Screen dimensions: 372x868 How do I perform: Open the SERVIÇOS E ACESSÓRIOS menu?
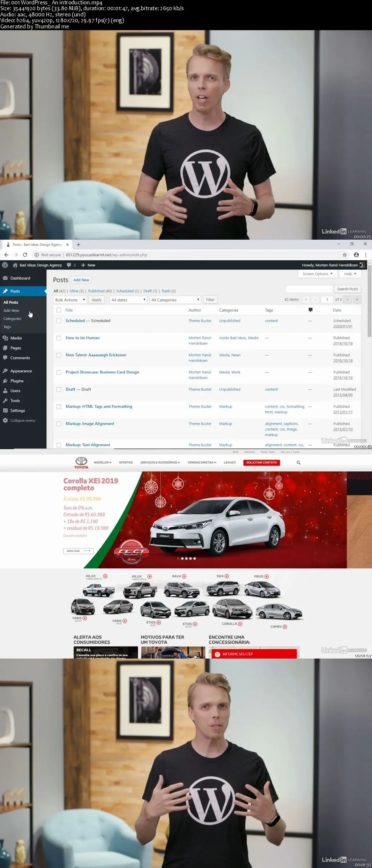[x=160, y=463]
